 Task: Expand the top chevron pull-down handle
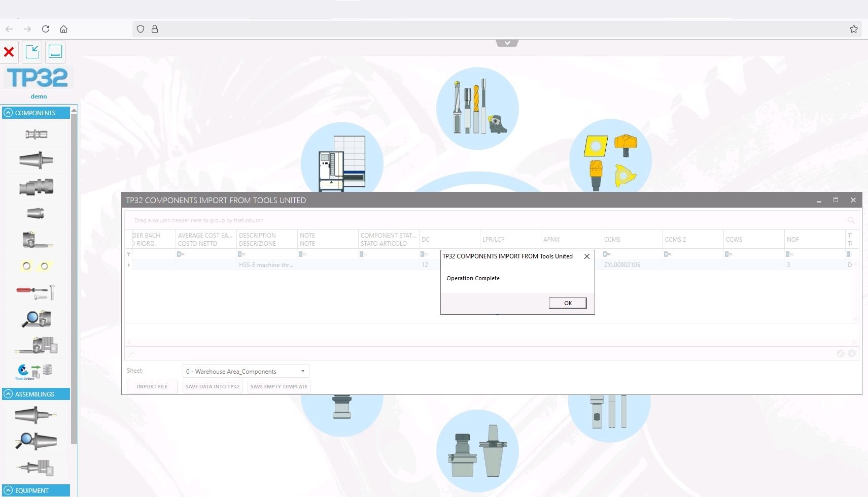tap(507, 43)
